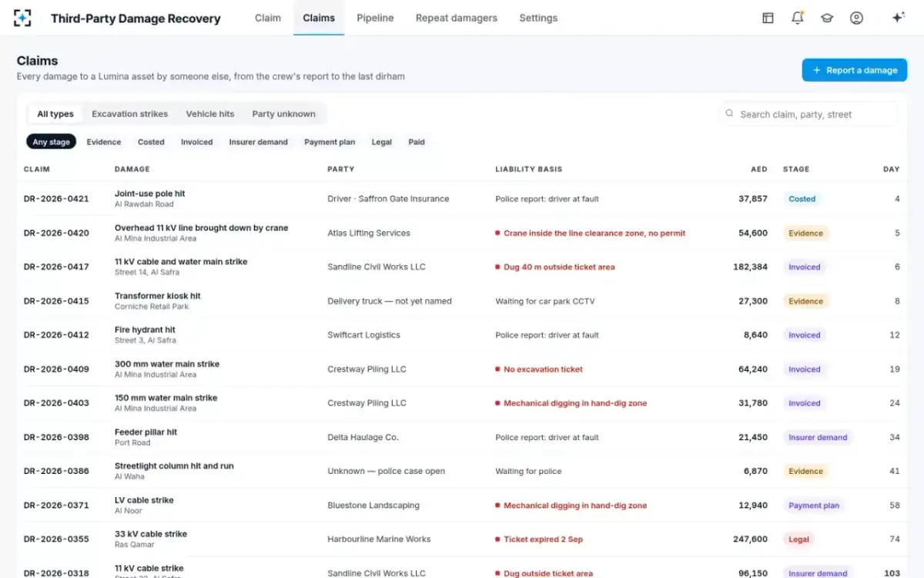Screen dimensions: 924x578
Task: Launch the sparkle AI assistant icon
Action: pos(898,18)
